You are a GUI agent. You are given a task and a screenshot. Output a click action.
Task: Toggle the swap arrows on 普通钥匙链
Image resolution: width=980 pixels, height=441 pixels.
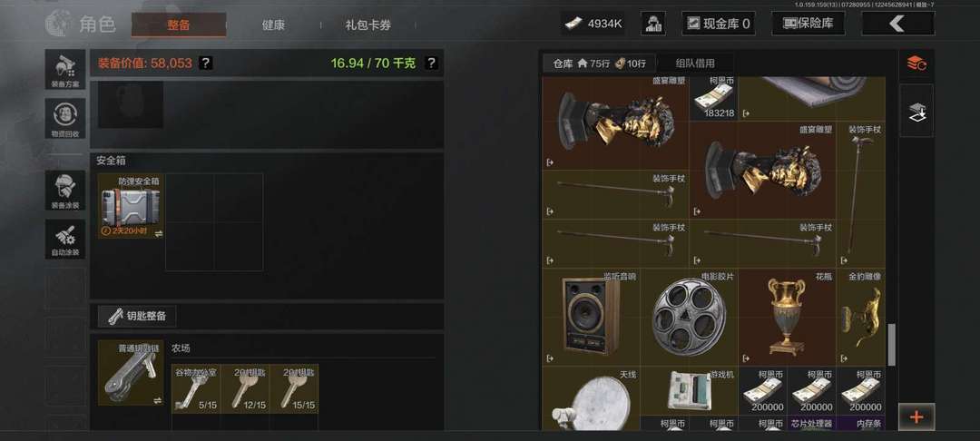coord(158,400)
